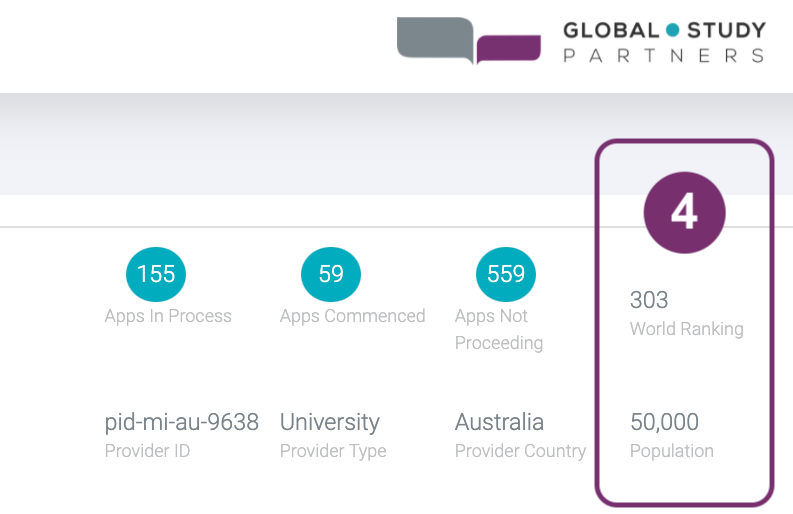Click the gray speech bubble logo icon
Image resolution: width=793 pixels, height=514 pixels.
tap(434, 38)
